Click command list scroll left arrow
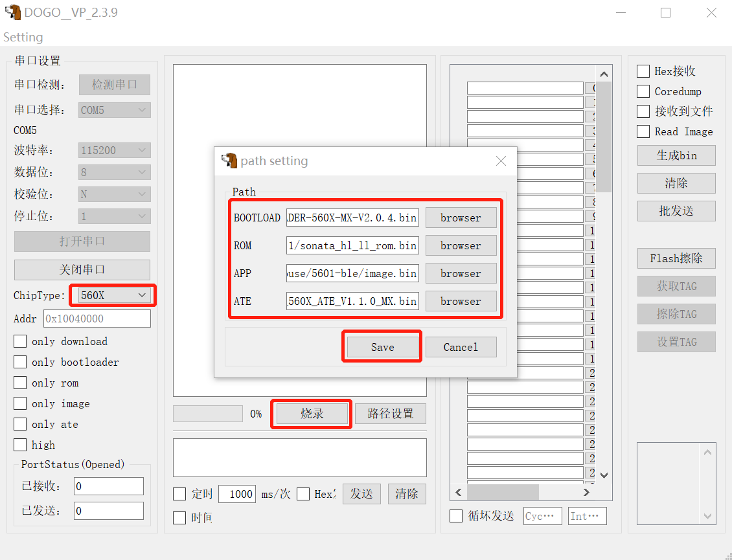732x560 pixels. pos(459,492)
